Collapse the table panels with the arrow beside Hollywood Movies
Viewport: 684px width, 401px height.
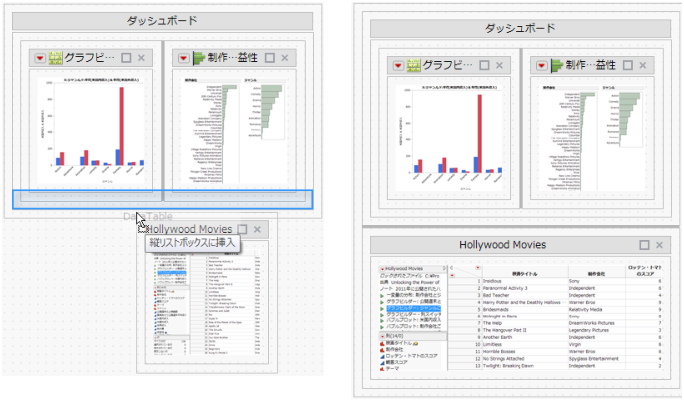(444, 268)
